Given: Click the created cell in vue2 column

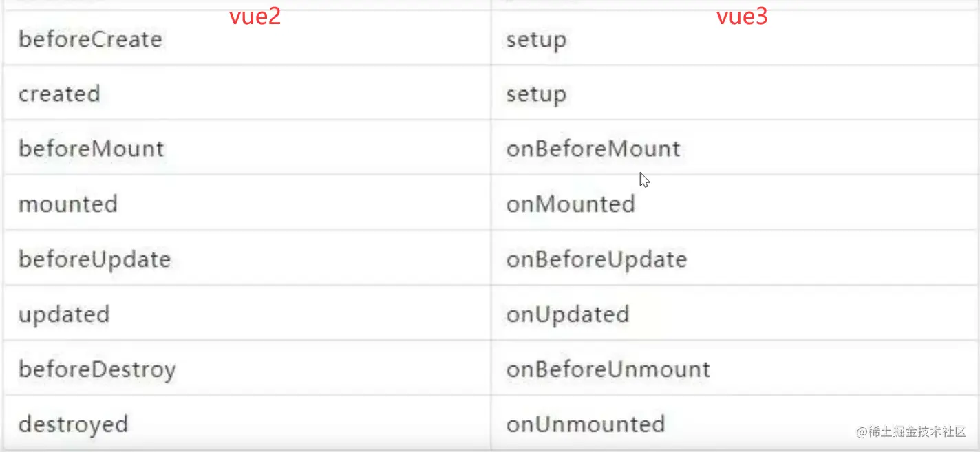Looking at the screenshot, I should pyautogui.click(x=59, y=94).
